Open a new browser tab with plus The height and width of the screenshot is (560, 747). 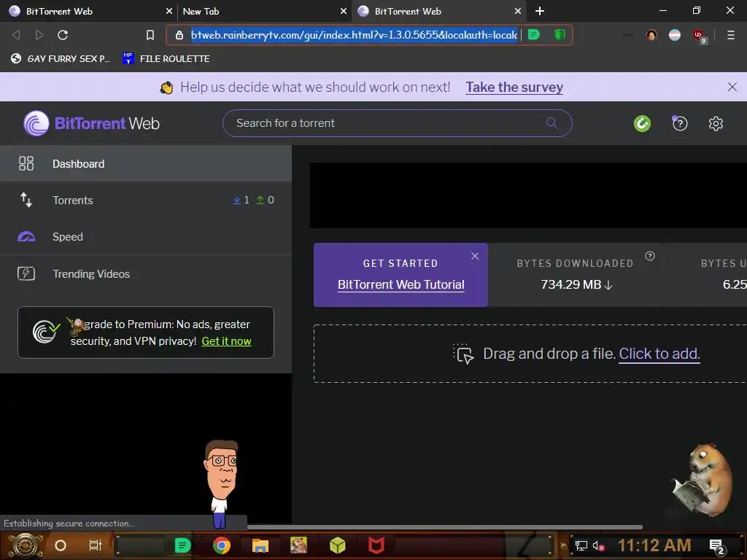pyautogui.click(x=539, y=11)
